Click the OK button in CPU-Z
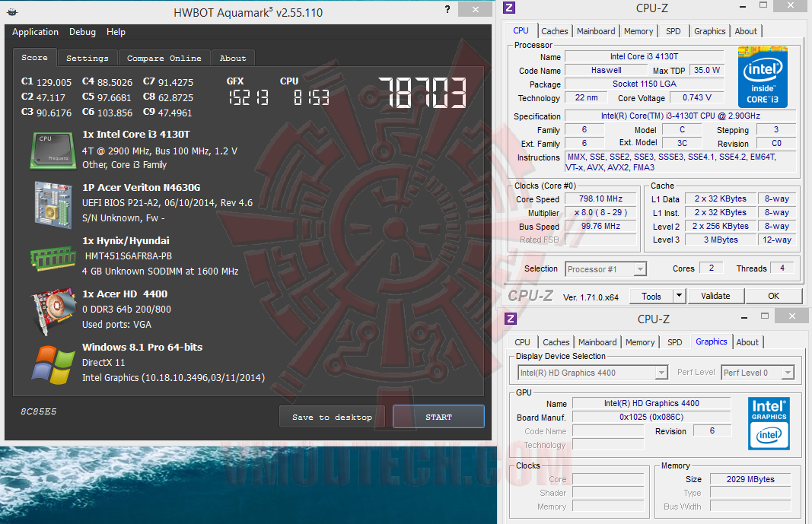This screenshot has width=812, height=524. [774, 296]
